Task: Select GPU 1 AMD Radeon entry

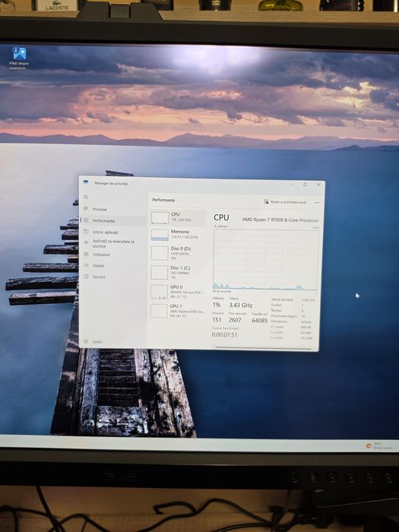Action: click(177, 310)
